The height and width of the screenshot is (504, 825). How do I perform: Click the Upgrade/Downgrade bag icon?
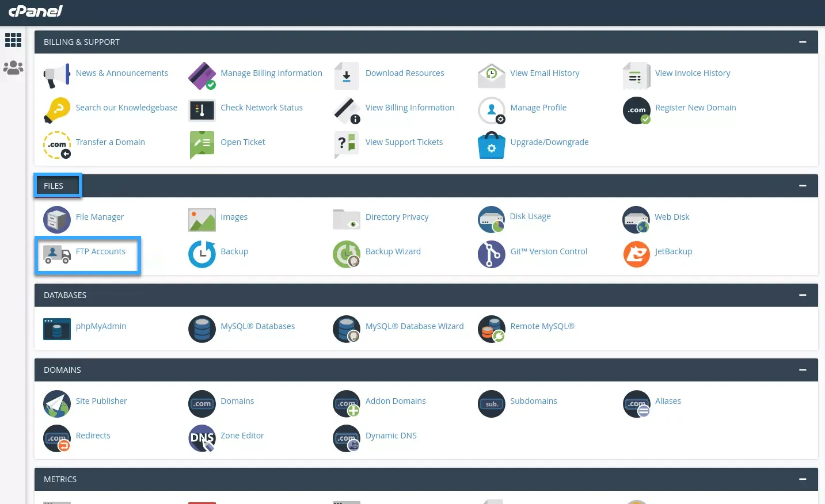(492, 145)
